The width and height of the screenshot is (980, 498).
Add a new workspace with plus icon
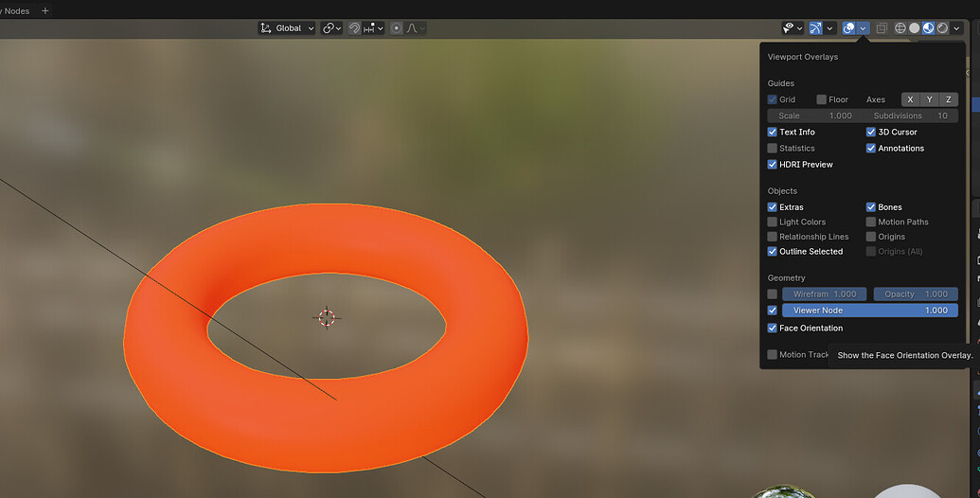45,10
